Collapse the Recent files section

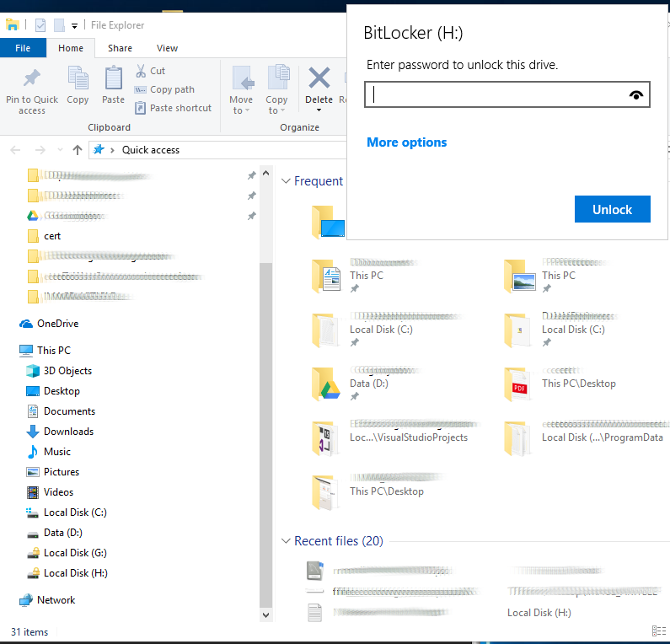pyautogui.click(x=286, y=541)
